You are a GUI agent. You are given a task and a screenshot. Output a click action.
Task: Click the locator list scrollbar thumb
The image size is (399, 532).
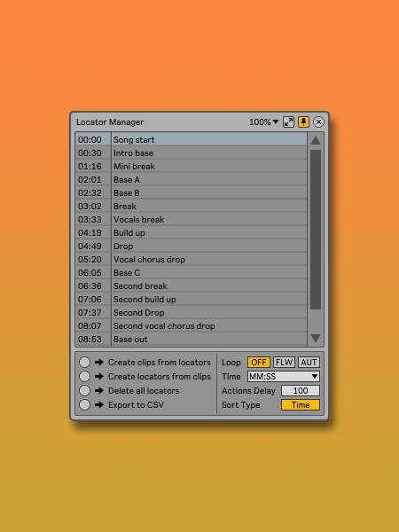pyautogui.click(x=316, y=230)
